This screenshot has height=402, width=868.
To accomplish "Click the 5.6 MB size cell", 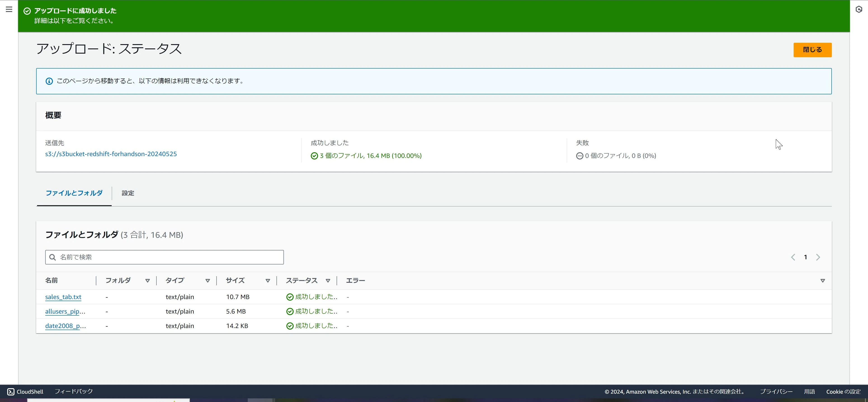I will [236, 312].
